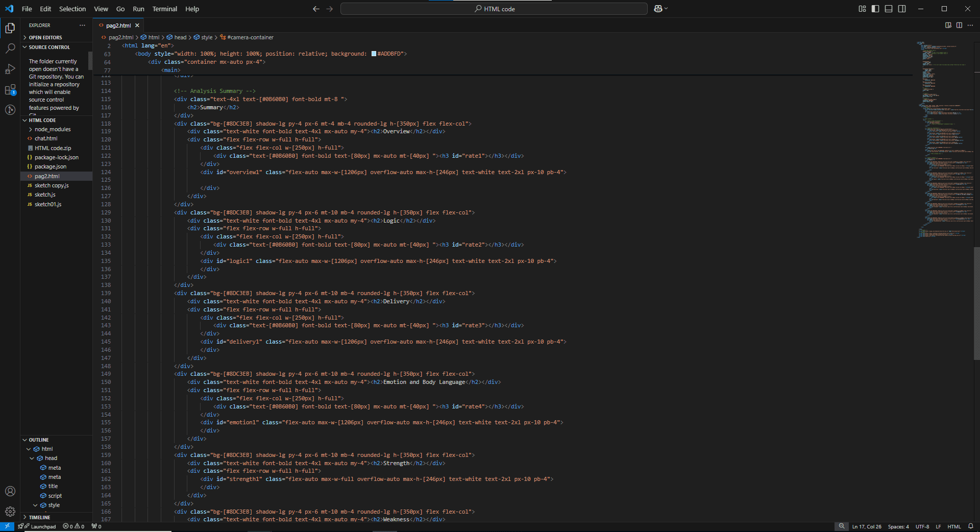The width and height of the screenshot is (980, 532).
Task: Click the zoom magnifier status bar icon
Action: (x=842, y=526)
